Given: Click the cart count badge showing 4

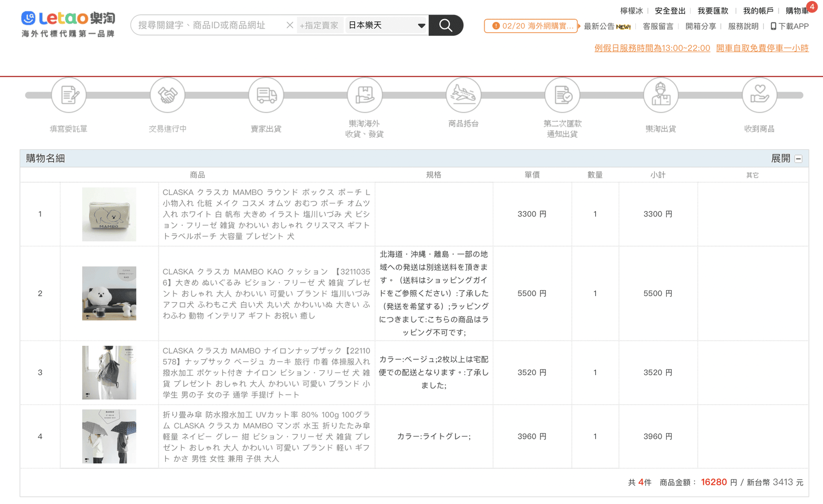Looking at the screenshot, I should (811, 7).
